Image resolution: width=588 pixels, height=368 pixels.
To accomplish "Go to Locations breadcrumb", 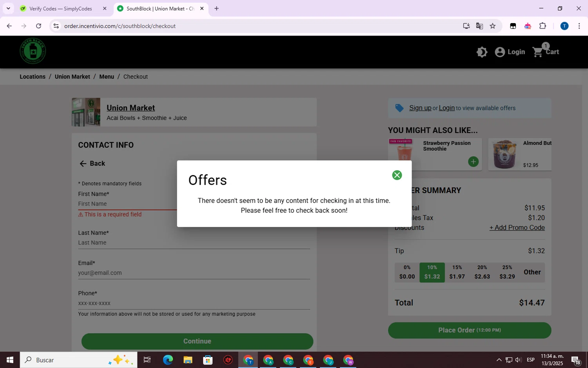I will click(x=33, y=77).
